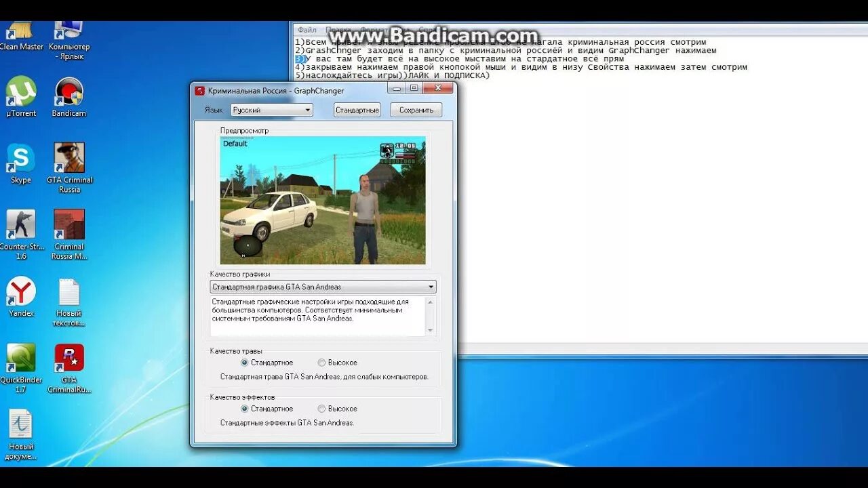Launch the Yandex browser icon
Image resolution: width=868 pixels, height=488 pixels.
(x=21, y=297)
